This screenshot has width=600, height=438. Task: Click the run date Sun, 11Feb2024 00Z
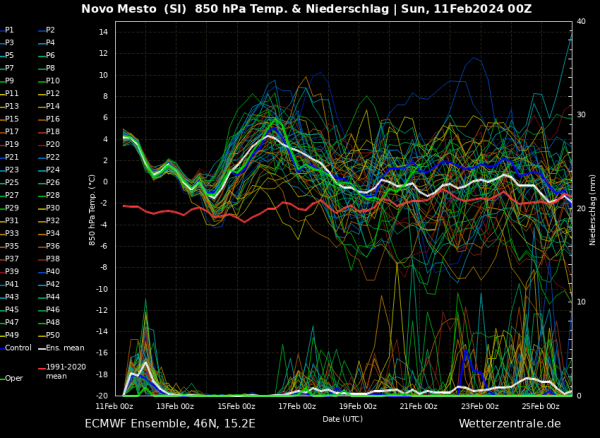coord(466,9)
